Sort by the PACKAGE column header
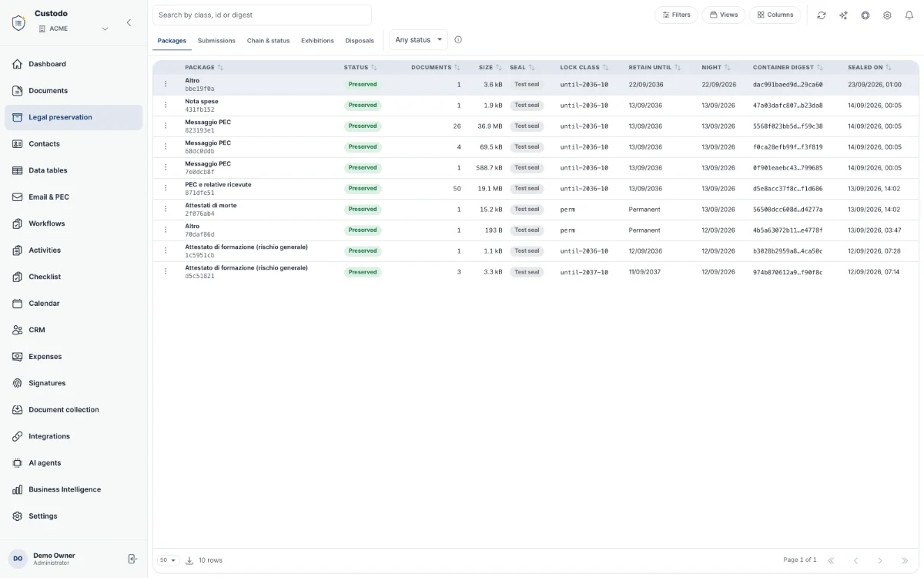The width and height of the screenshot is (924, 578). pyautogui.click(x=204, y=68)
